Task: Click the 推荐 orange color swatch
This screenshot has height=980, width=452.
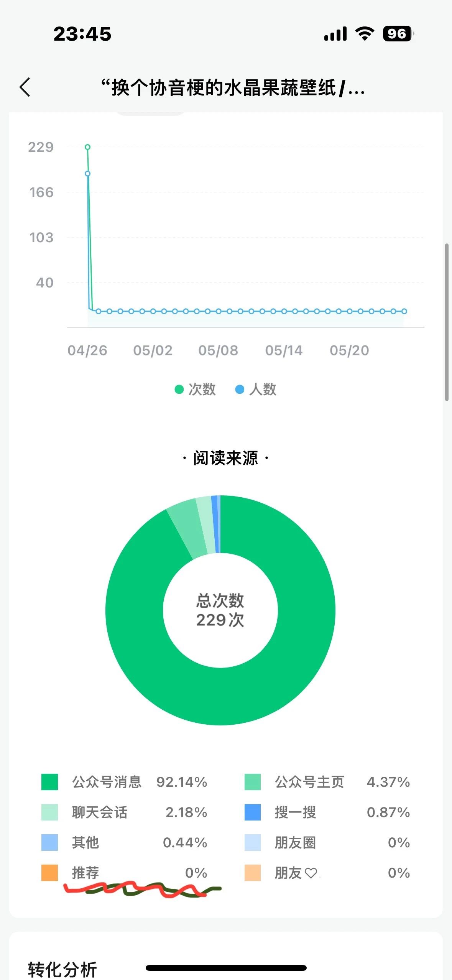Action: [49, 873]
